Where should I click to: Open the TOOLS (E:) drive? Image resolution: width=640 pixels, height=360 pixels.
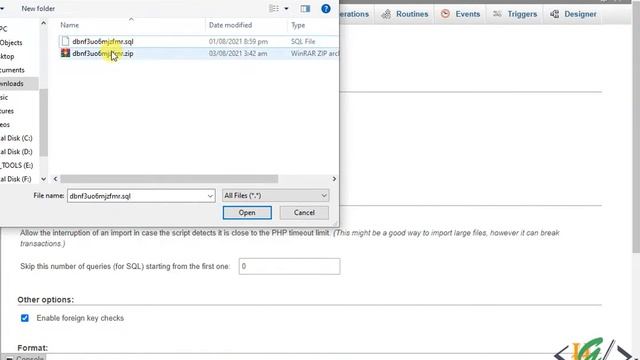16,165
